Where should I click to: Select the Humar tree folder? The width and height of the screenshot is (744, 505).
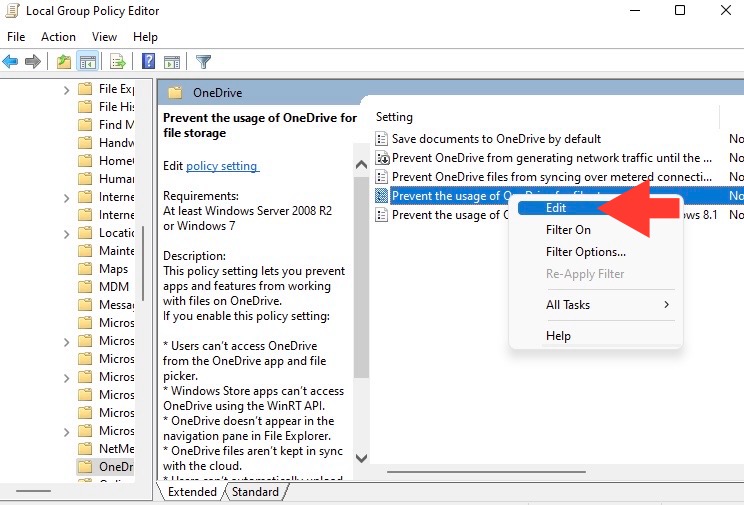pyautogui.click(x=106, y=179)
